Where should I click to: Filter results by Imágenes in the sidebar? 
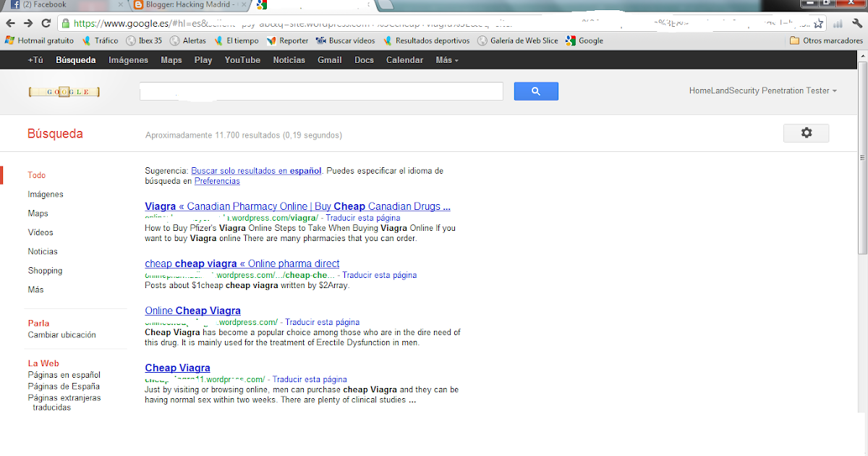point(46,194)
